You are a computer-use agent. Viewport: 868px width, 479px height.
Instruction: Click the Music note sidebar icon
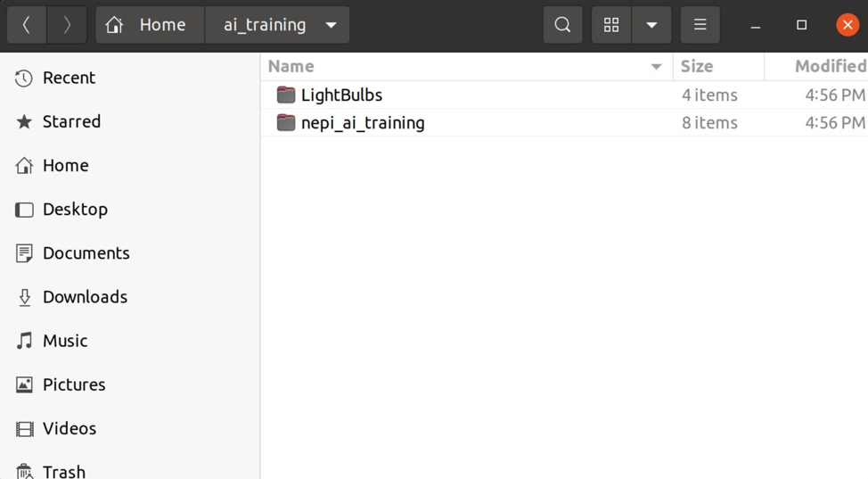[x=24, y=341]
